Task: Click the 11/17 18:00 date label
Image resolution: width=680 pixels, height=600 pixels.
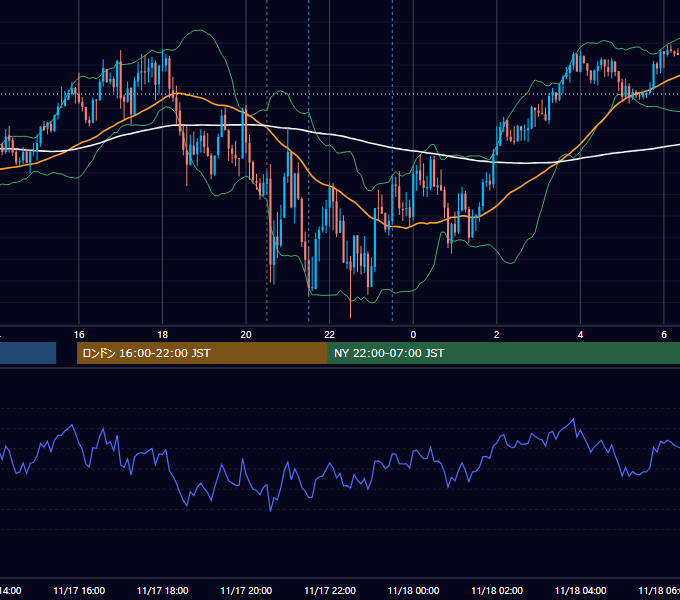Action: (163, 590)
